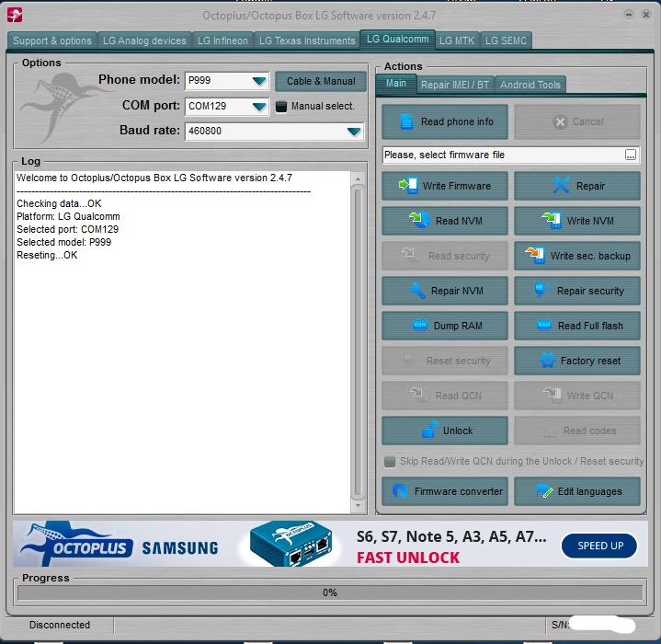Click the Octoplus app logo in title bar
This screenshot has height=644, width=661.
[x=15, y=16]
